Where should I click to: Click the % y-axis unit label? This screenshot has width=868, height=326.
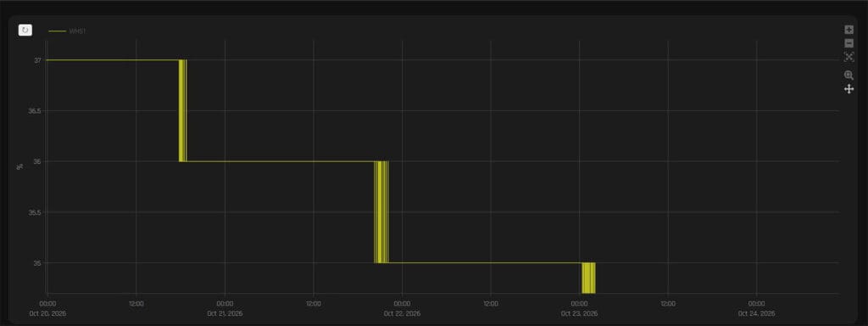(20, 166)
